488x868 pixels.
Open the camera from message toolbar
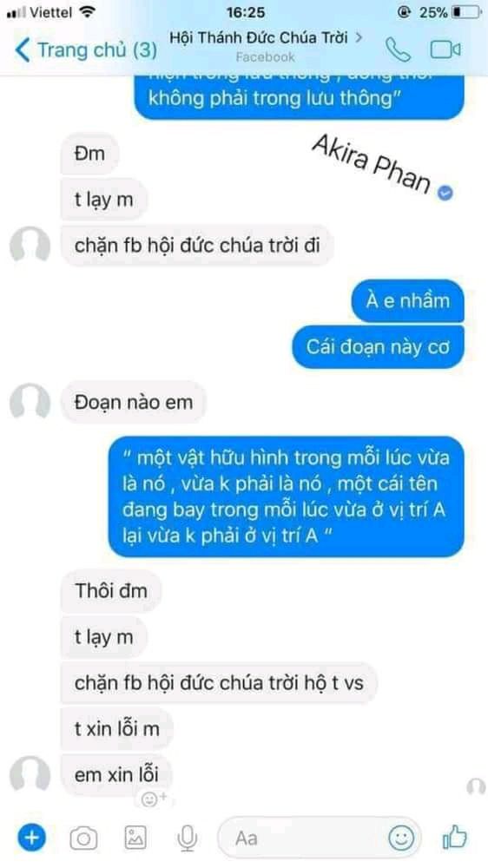click(83, 838)
